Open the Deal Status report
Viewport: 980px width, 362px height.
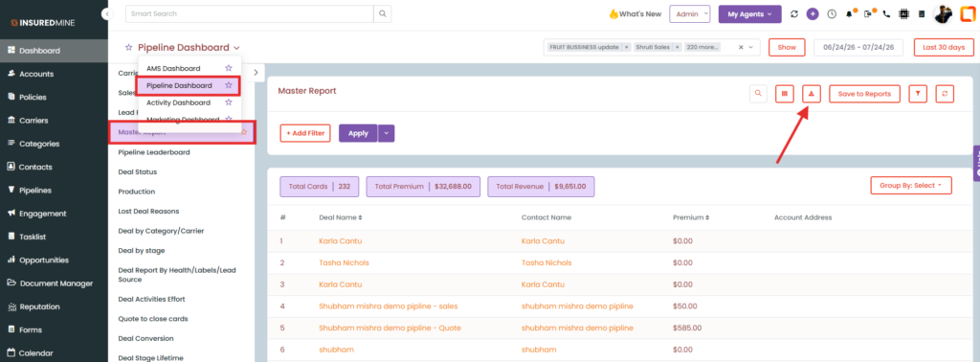pos(138,171)
